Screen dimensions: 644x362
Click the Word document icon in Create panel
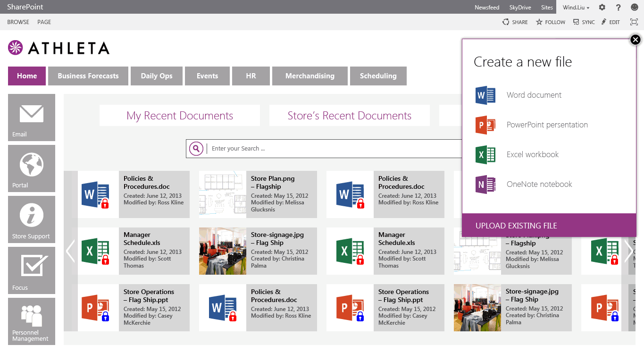pos(485,95)
